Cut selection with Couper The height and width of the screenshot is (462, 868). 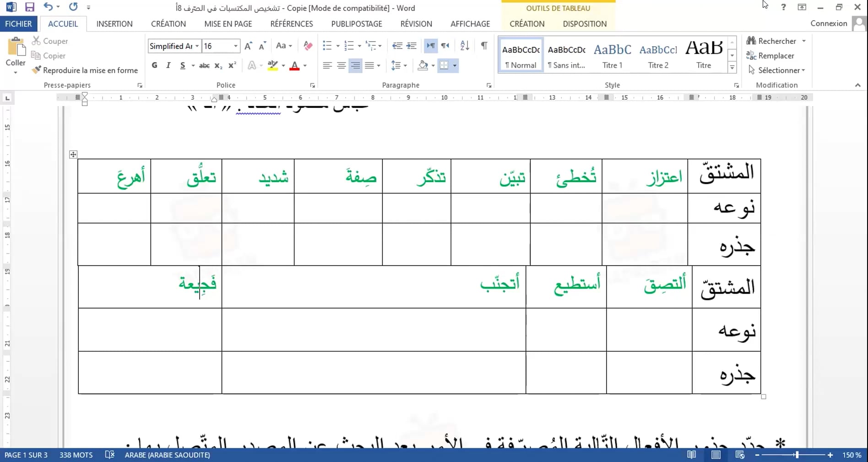click(50, 41)
